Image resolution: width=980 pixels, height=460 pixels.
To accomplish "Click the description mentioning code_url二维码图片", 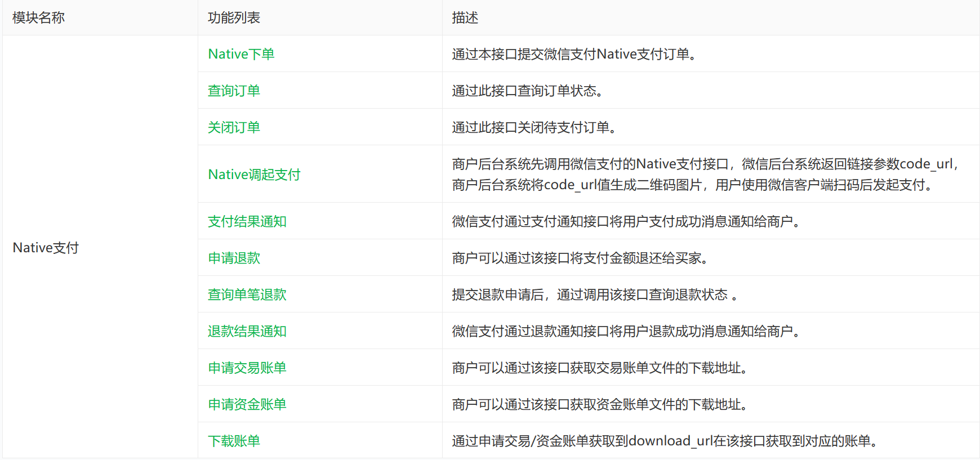I will (x=705, y=175).
